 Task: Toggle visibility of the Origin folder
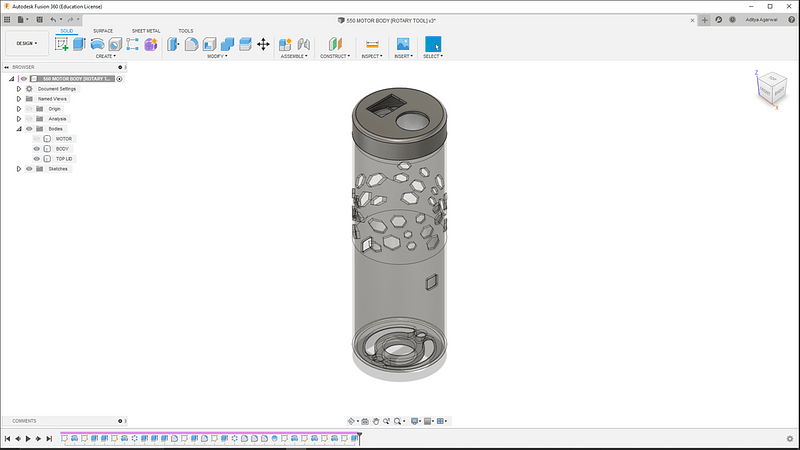29,109
